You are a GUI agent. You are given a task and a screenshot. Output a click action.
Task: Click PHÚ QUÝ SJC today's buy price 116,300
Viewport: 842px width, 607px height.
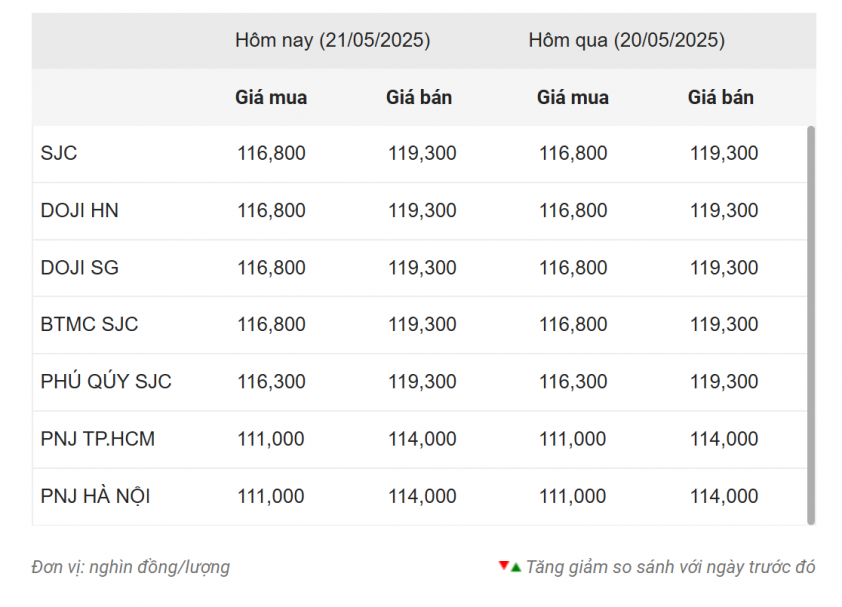click(271, 382)
